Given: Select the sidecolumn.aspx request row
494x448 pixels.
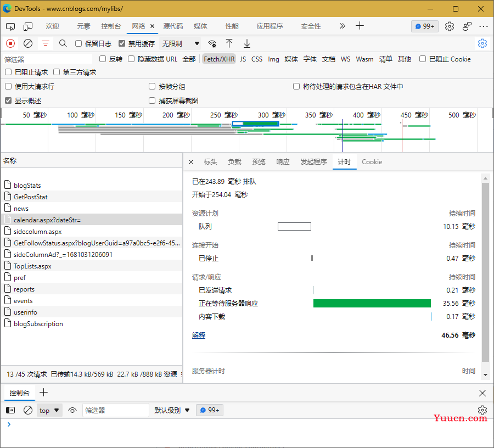Looking at the screenshot, I should [92, 232].
